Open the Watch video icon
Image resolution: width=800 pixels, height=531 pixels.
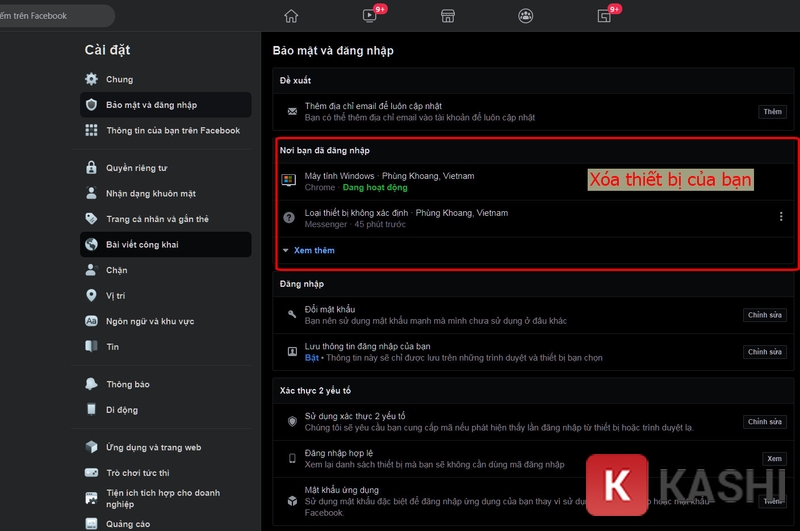click(369, 15)
